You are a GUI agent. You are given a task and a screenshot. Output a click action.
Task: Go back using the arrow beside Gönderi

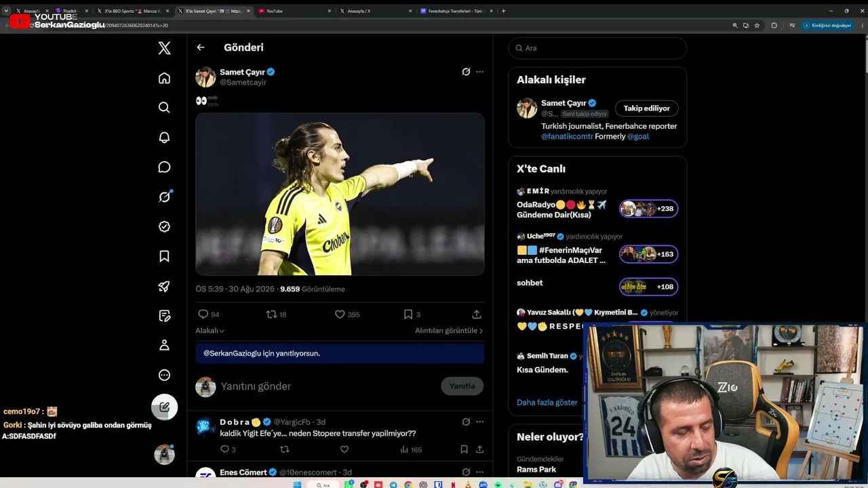click(201, 47)
